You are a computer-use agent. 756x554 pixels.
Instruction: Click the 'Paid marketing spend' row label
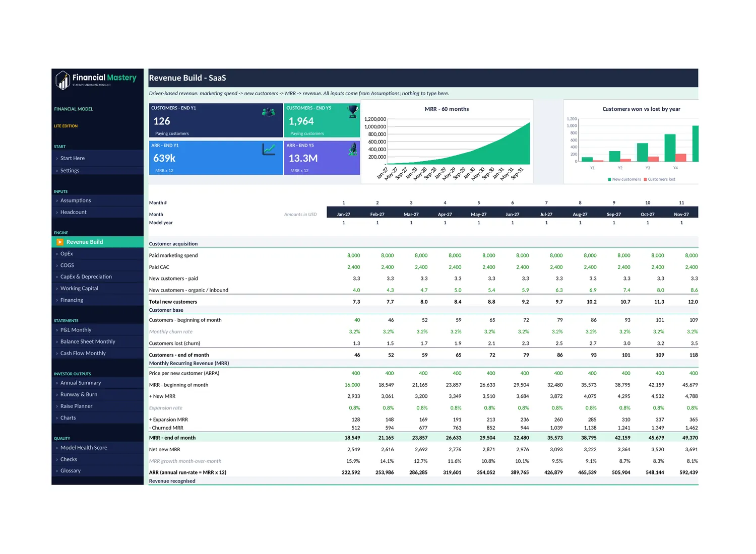pyautogui.click(x=173, y=256)
